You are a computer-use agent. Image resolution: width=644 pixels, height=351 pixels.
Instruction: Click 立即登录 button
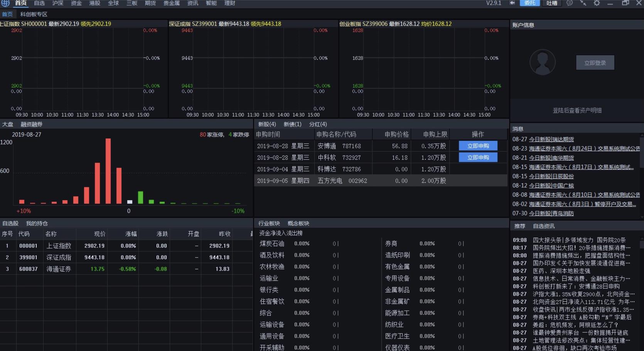[595, 62]
